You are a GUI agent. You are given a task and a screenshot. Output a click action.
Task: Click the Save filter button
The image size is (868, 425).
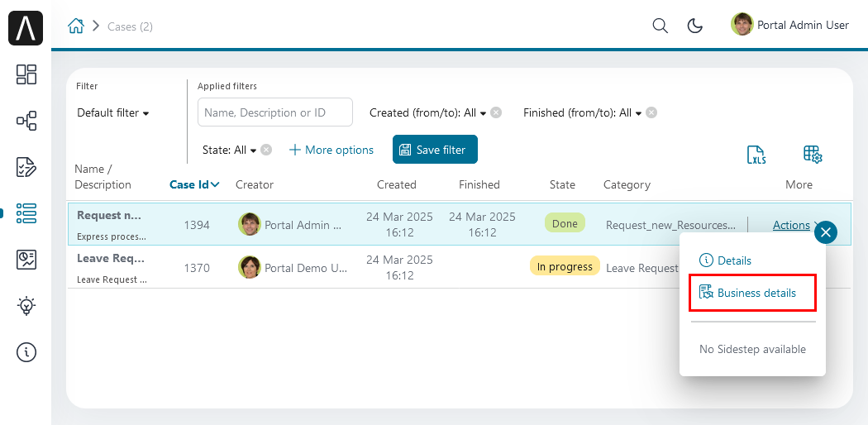tap(435, 150)
